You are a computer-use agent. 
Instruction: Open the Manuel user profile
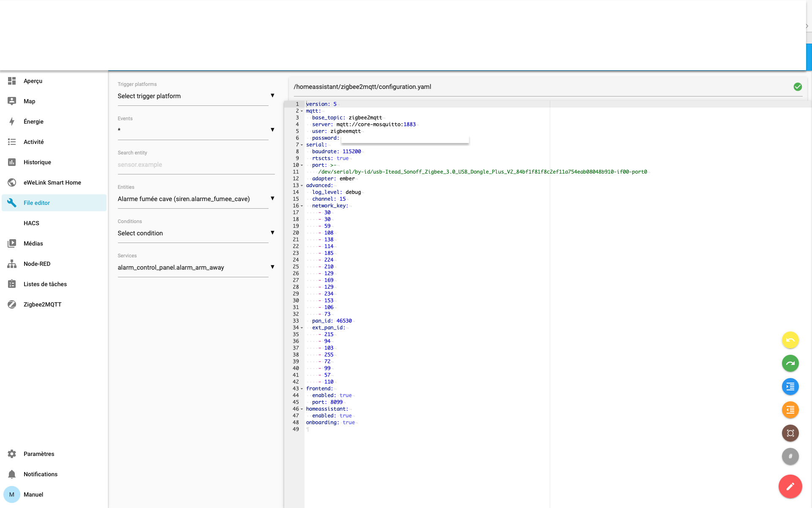tap(33, 494)
